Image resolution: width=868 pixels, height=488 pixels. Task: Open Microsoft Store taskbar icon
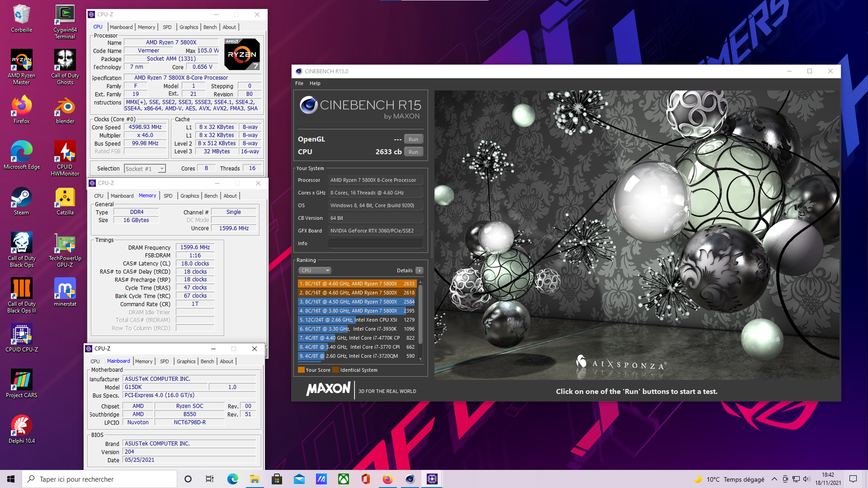click(277, 479)
